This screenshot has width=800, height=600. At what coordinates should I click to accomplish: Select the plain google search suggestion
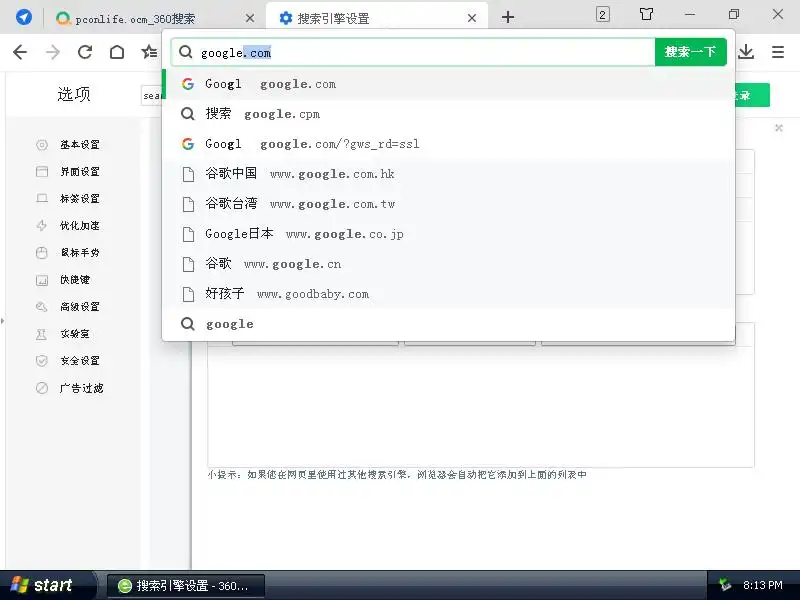[448, 324]
